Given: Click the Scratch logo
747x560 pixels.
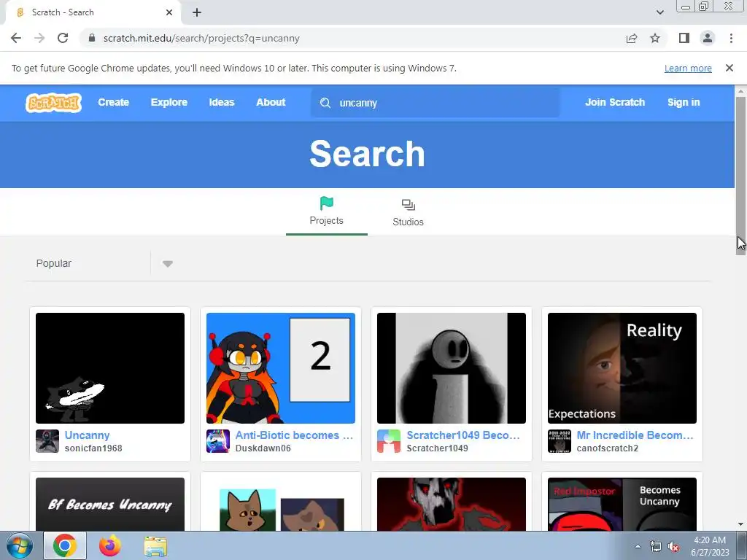Looking at the screenshot, I should click(x=53, y=102).
